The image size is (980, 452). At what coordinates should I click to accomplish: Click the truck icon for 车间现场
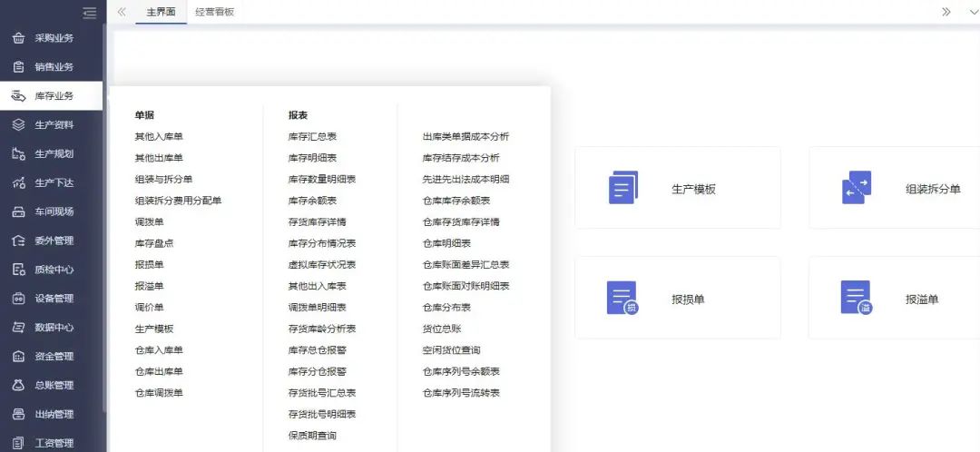point(18,212)
